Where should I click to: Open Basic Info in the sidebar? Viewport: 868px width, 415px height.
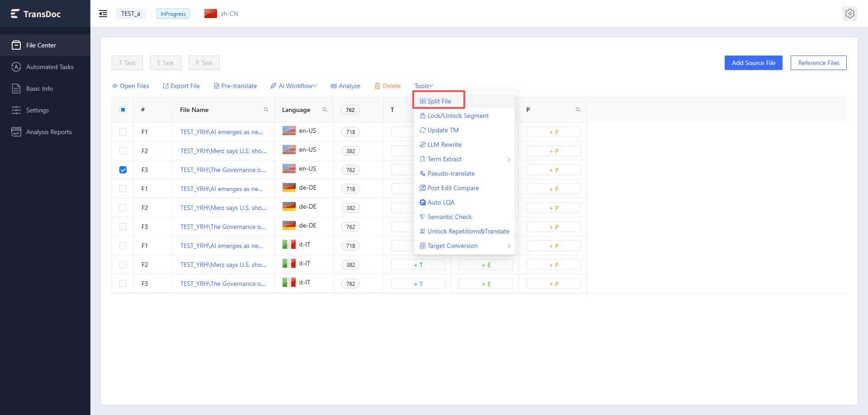click(45, 89)
